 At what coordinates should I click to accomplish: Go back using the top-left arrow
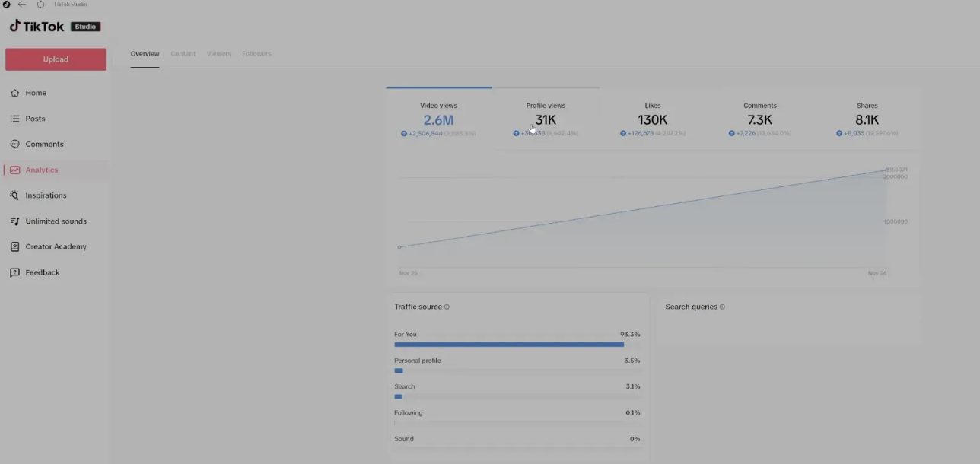click(x=22, y=5)
